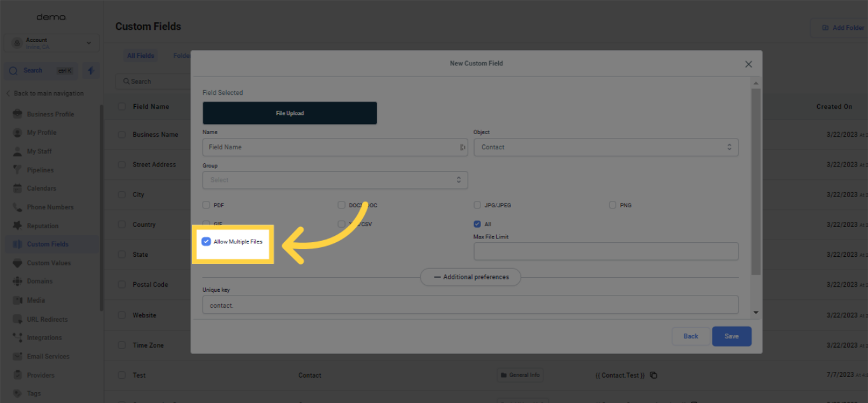
Task: Open Calendars sidebar icon
Action: [x=17, y=189]
